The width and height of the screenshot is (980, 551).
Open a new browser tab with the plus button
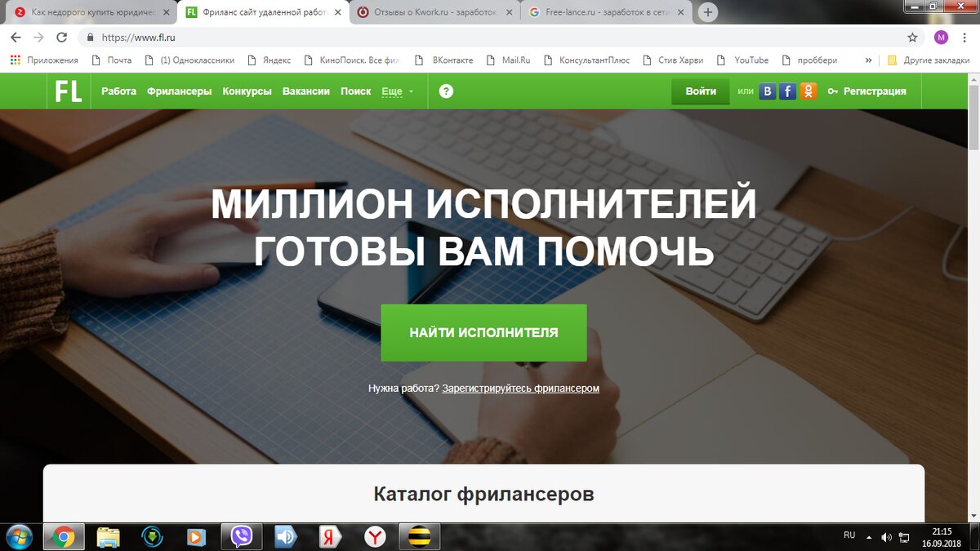tap(708, 12)
